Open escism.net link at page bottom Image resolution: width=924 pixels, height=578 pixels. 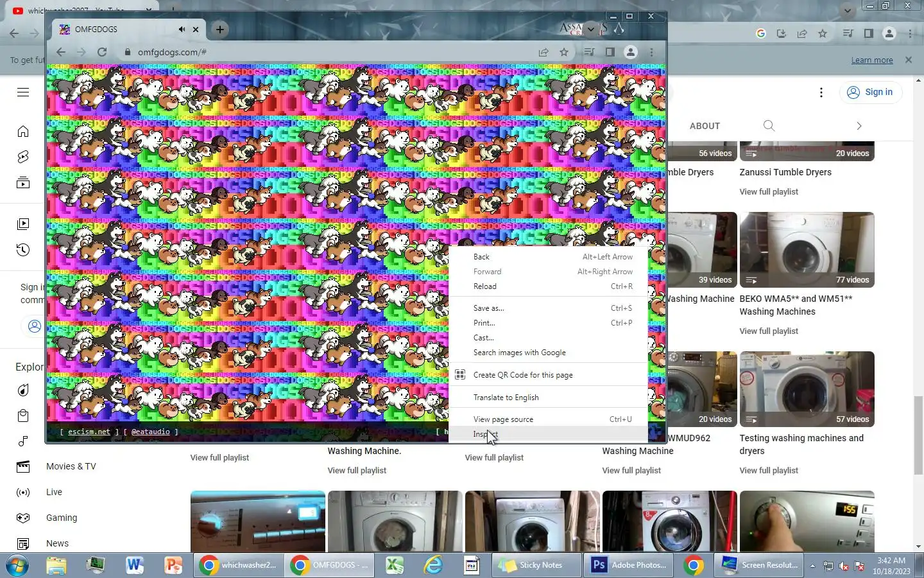click(89, 432)
